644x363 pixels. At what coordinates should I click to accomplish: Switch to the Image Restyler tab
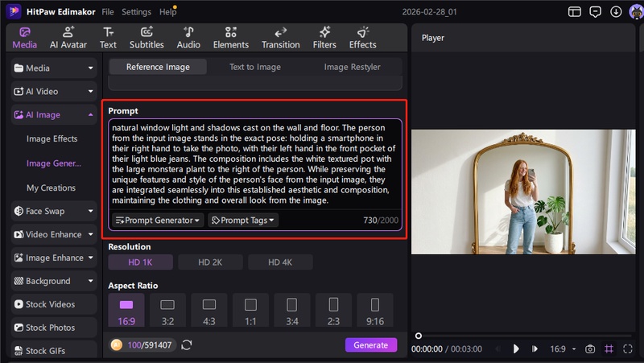click(x=352, y=67)
